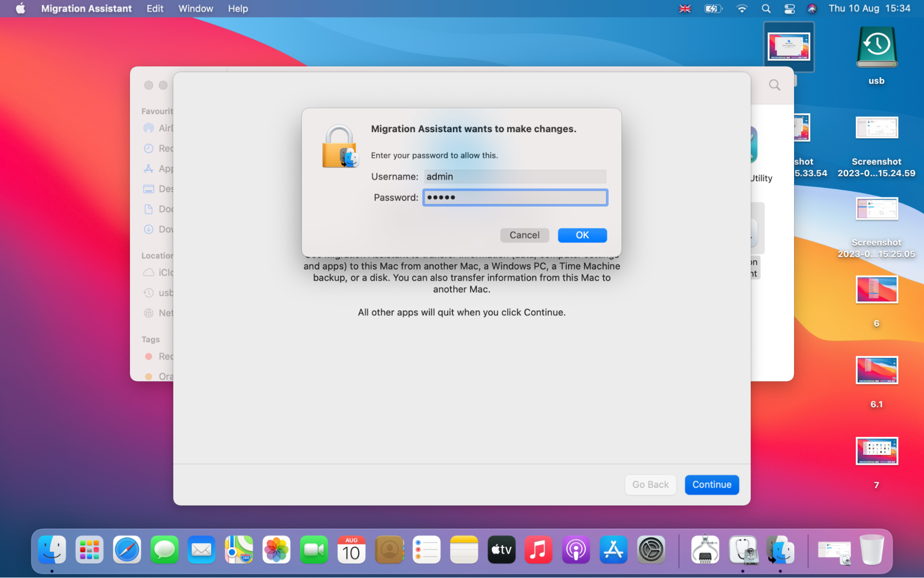Open Reminders app in dock
The image size is (924, 578).
[x=426, y=549]
